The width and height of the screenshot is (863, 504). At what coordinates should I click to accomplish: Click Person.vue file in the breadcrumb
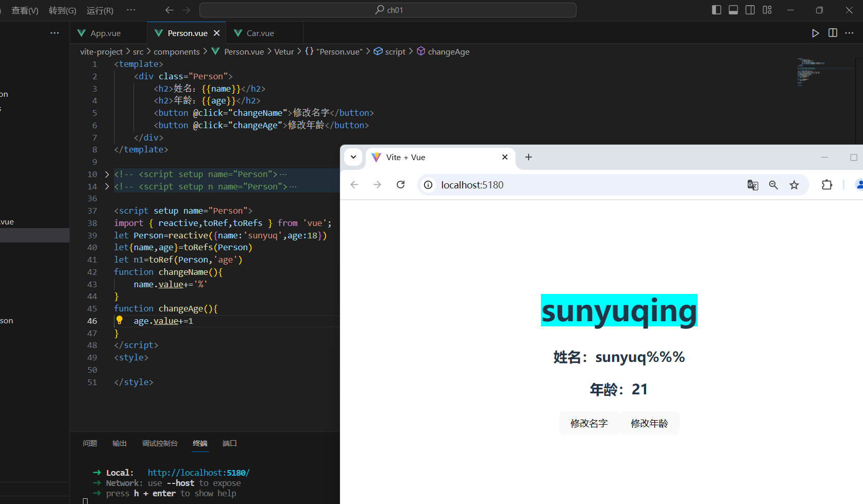click(x=238, y=51)
